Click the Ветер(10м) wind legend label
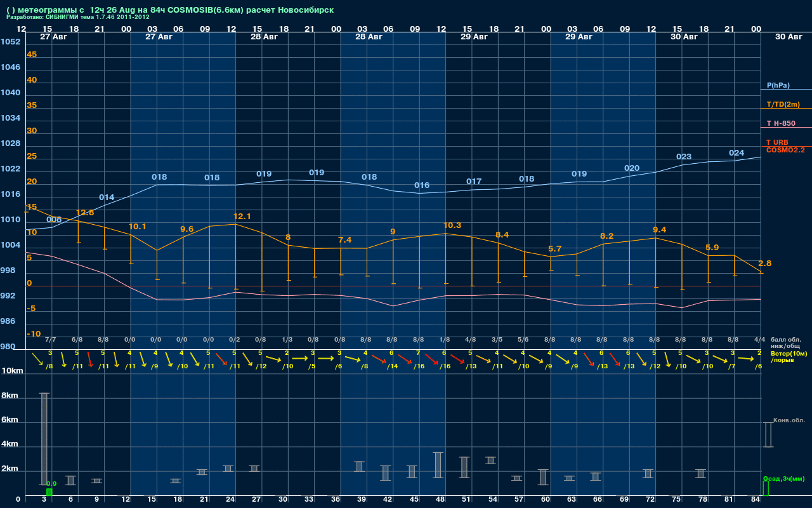 pos(789,353)
